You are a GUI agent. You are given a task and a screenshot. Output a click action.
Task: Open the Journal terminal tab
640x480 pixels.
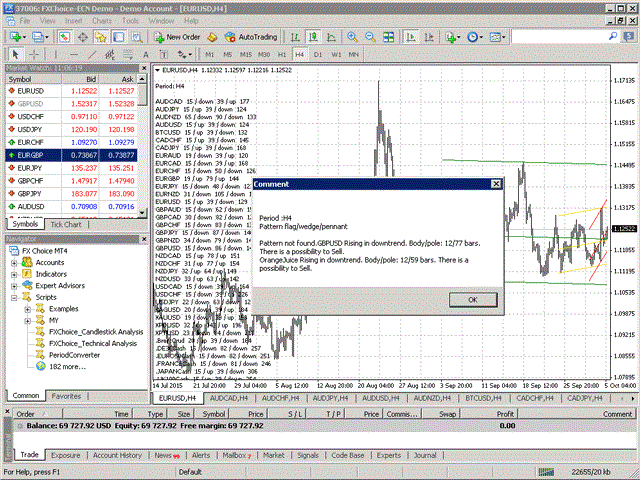tap(425, 455)
